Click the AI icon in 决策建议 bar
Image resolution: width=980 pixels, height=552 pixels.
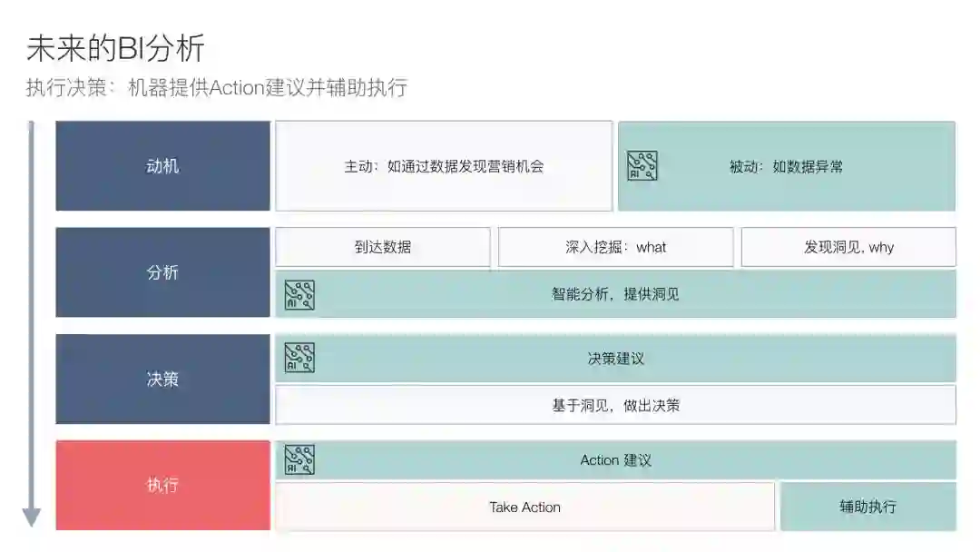299,358
